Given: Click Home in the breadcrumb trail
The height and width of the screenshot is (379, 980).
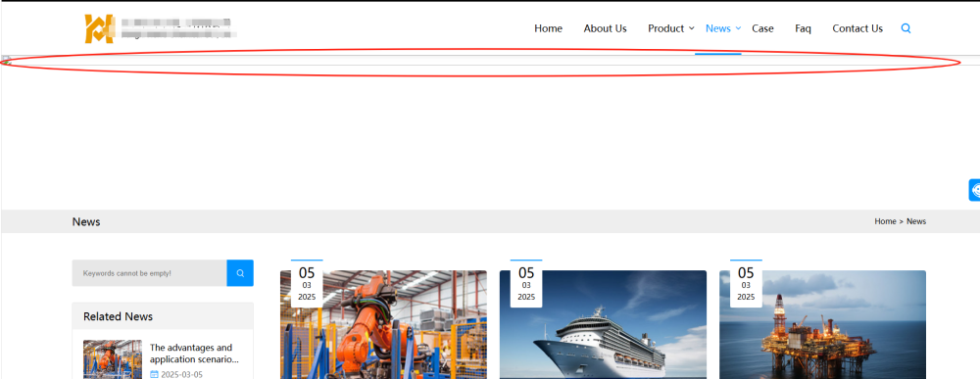Looking at the screenshot, I should 885,221.
